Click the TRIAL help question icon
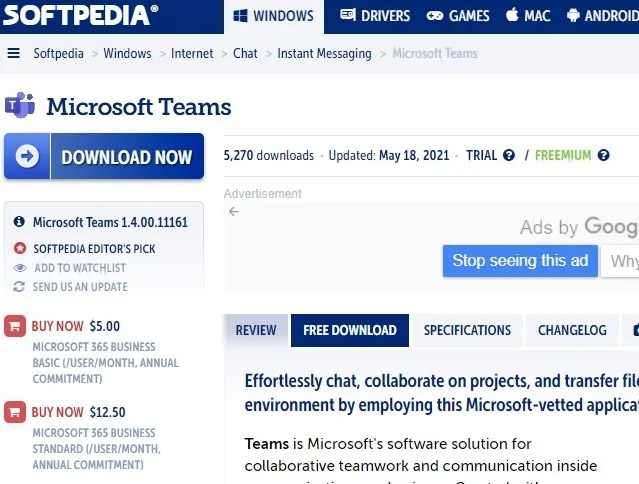639x484 pixels. (x=509, y=156)
